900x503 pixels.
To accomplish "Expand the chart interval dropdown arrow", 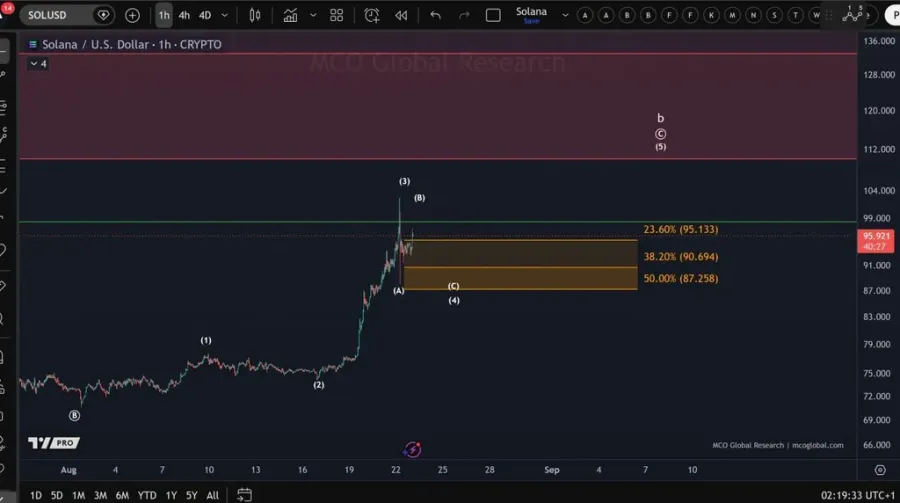I will 224,16.
